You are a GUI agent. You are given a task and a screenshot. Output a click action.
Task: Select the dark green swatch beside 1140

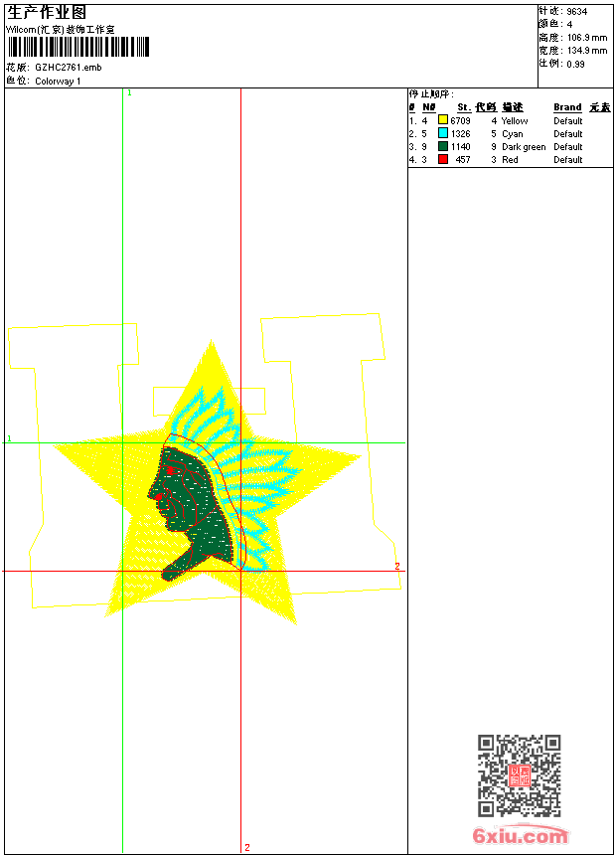pos(443,146)
